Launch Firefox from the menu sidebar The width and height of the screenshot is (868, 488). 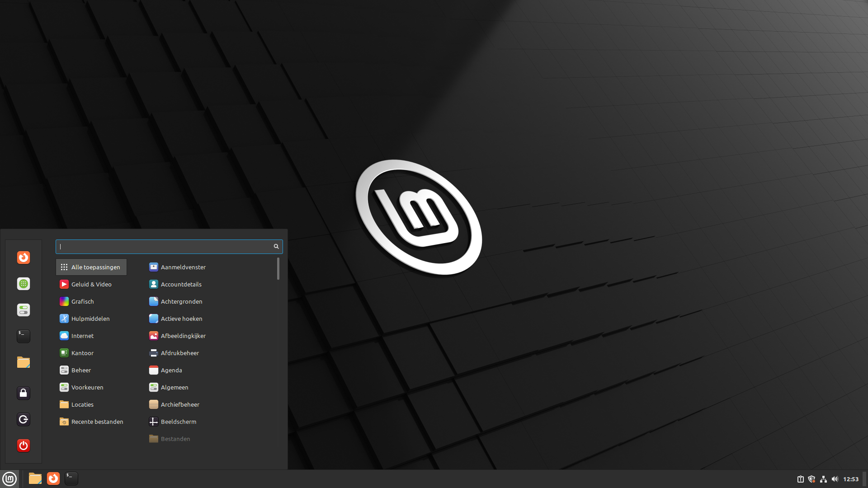[x=23, y=258]
